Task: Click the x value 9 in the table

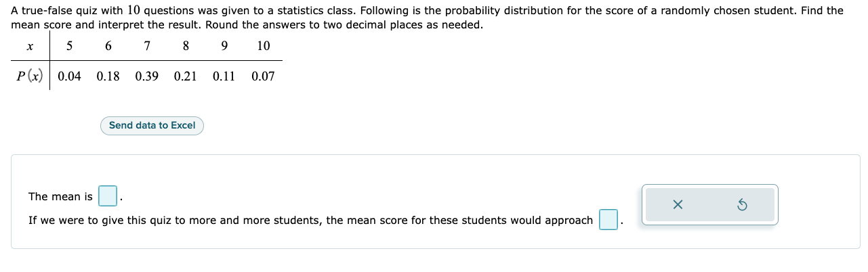Action: click(x=224, y=46)
